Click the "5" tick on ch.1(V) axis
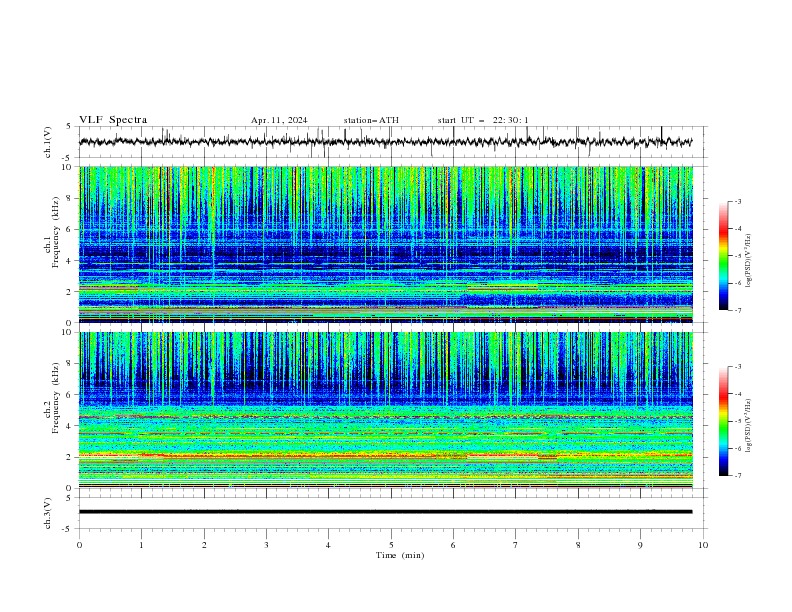 pyautogui.click(x=70, y=126)
